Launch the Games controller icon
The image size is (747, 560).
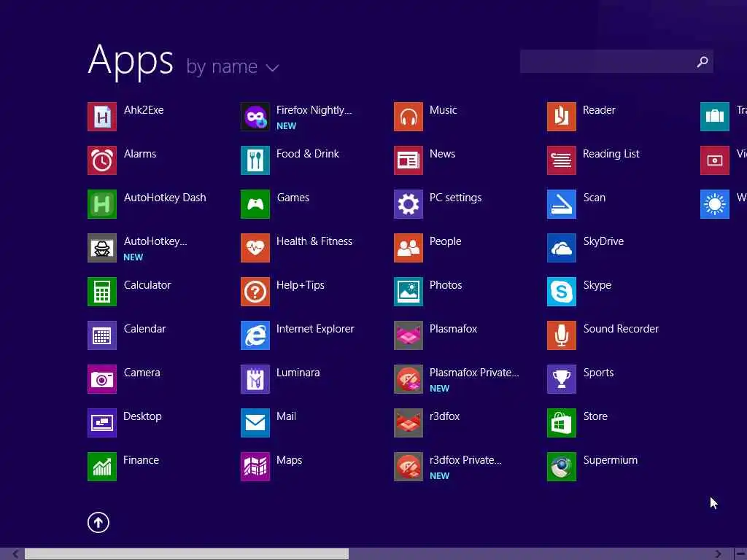coord(255,204)
